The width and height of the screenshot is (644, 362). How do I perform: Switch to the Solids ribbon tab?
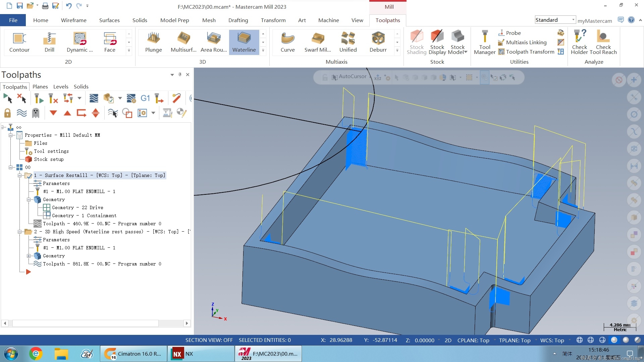pyautogui.click(x=140, y=20)
